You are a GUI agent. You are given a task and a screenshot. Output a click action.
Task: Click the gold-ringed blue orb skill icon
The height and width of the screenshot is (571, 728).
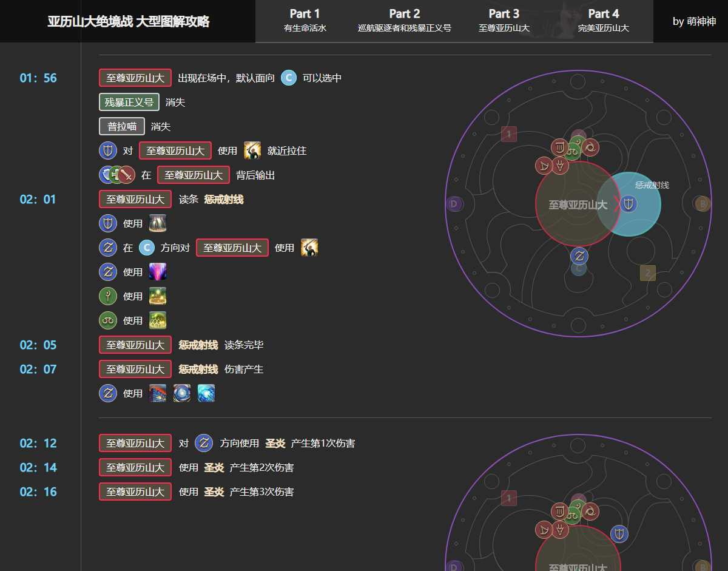182,393
